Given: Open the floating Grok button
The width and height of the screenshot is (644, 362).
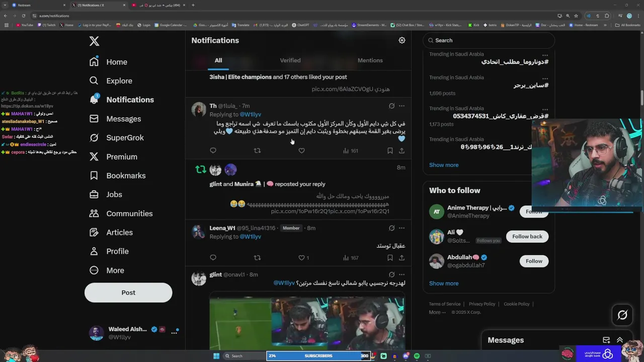Looking at the screenshot, I should point(622,315).
